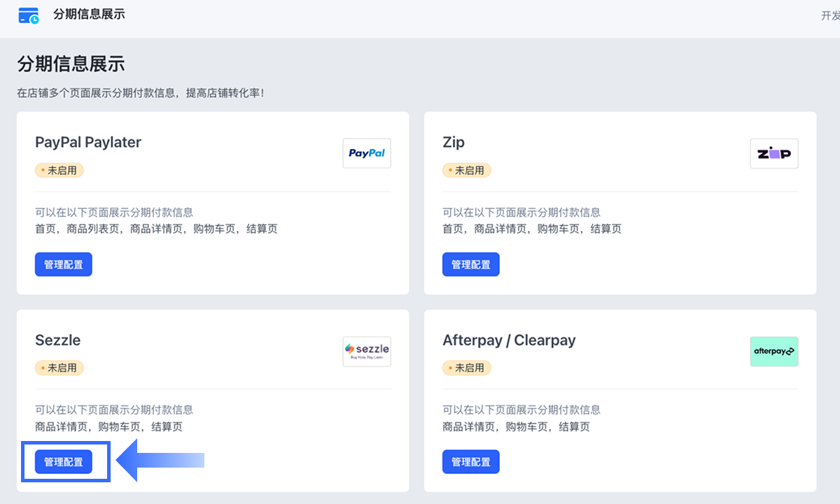The height and width of the screenshot is (504, 840).
Task: Click the 开发 link at top right
Action: click(830, 15)
